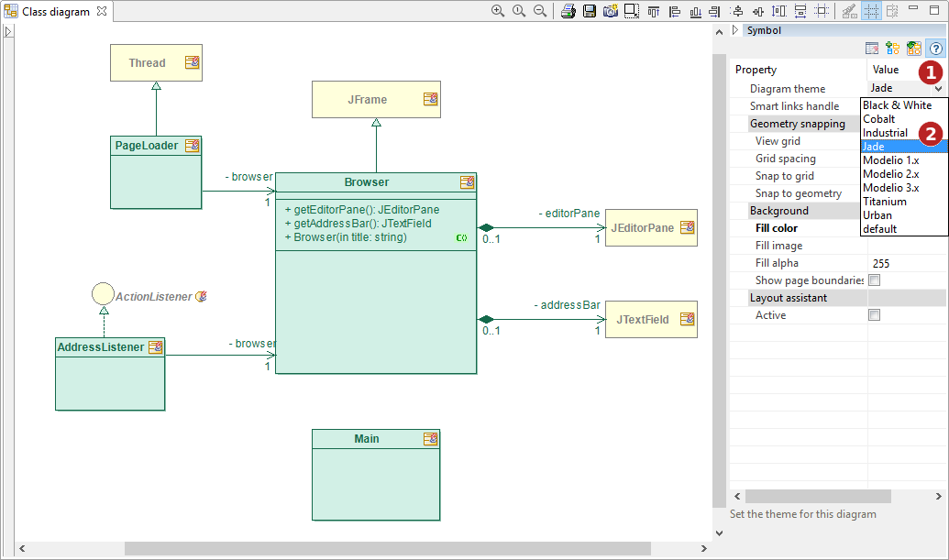Click the camera snapshot icon
Image resolution: width=949 pixels, height=560 pixels.
coord(610,11)
